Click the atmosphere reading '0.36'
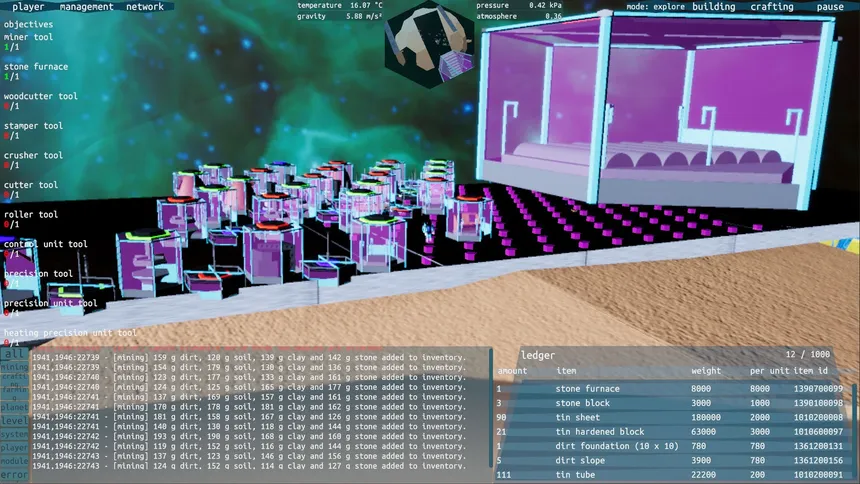The height and width of the screenshot is (484, 860). click(x=553, y=16)
